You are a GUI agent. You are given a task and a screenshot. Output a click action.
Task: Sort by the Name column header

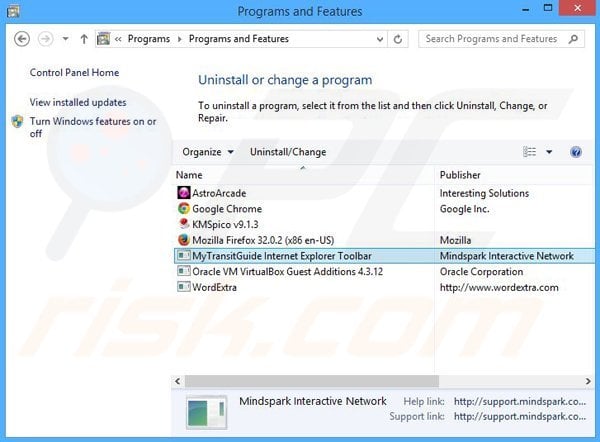(189, 175)
